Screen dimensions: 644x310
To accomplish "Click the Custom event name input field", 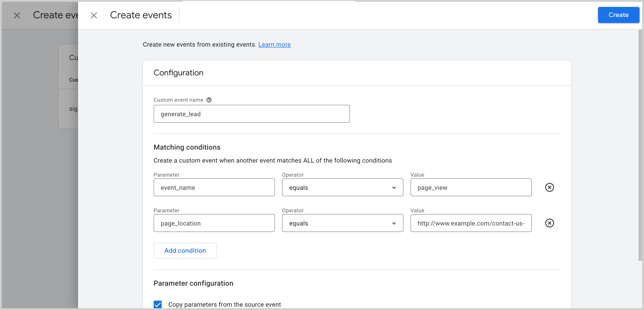I will (252, 114).
